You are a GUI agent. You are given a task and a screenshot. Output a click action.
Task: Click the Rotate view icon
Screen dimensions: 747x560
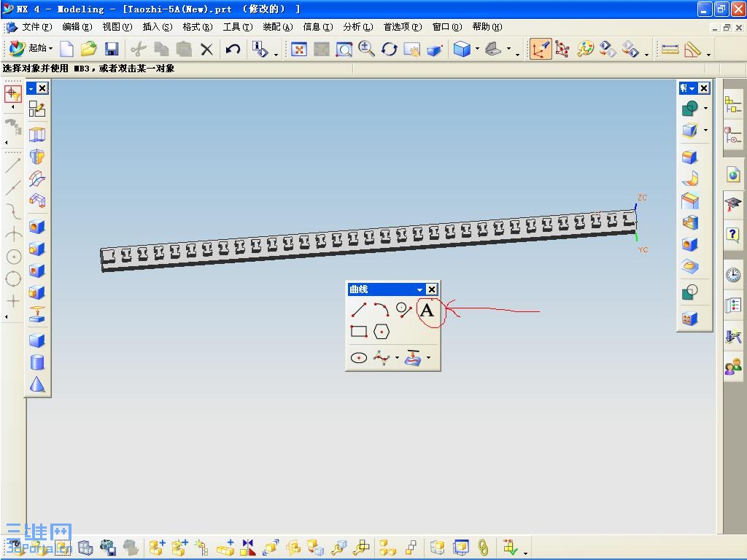coord(390,49)
